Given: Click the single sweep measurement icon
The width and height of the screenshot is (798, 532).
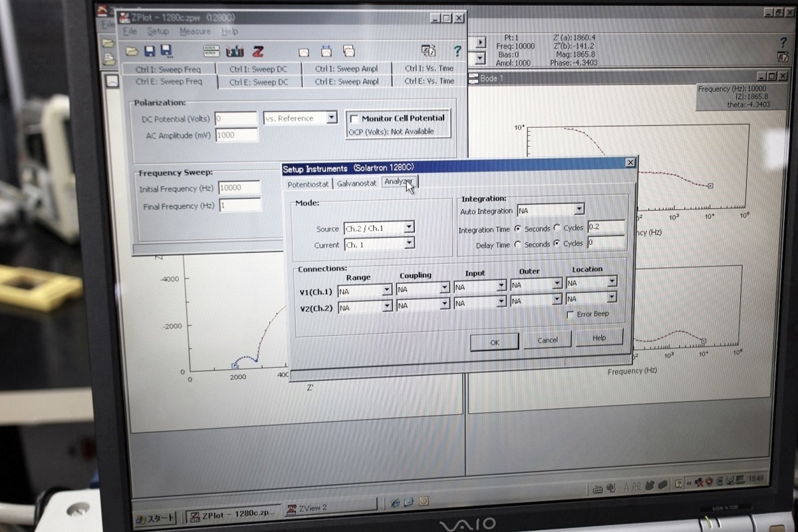Looking at the screenshot, I should [x=304, y=51].
